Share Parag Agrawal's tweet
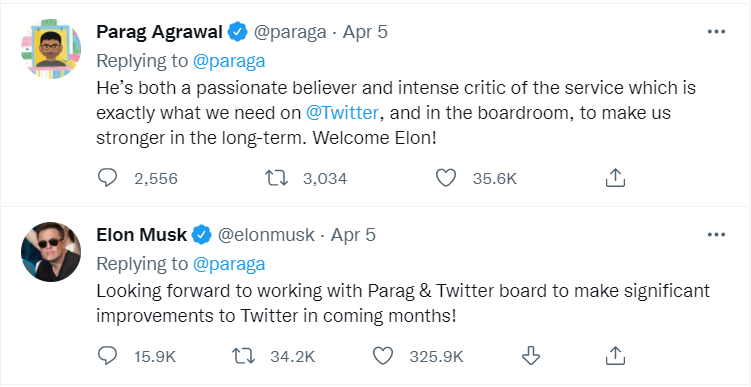 615,178
